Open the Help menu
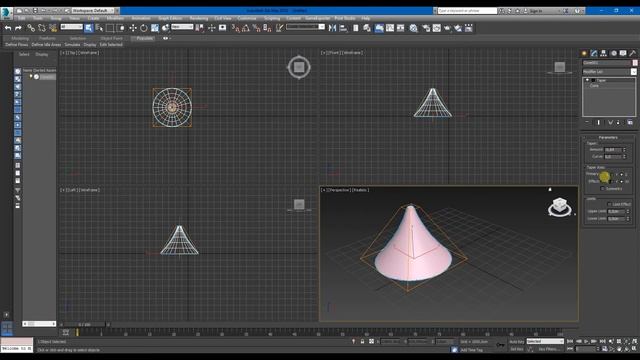The width and height of the screenshot is (640, 360). (366, 18)
